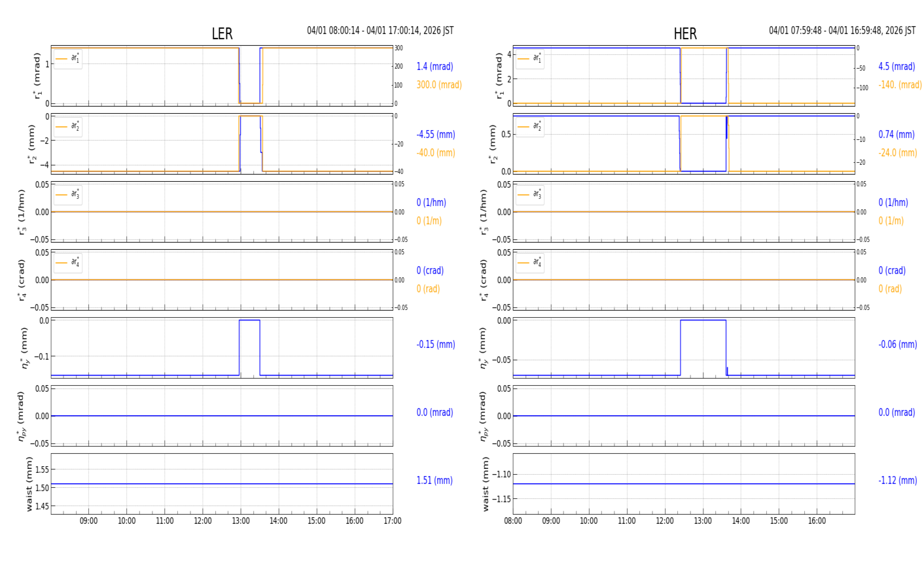Click the LER r1 legend entry
The width and height of the screenshot is (924, 565).
pyautogui.click(x=68, y=59)
